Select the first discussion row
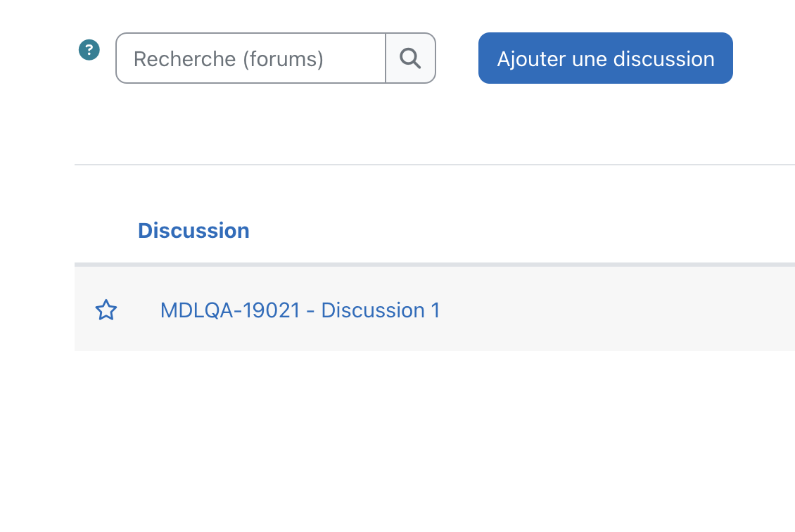 click(x=435, y=309)
